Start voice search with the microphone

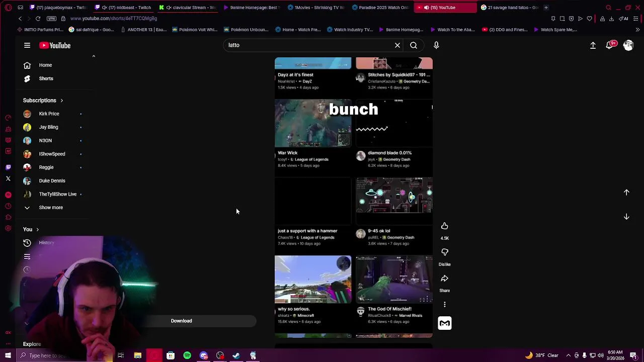click(436, 45)
